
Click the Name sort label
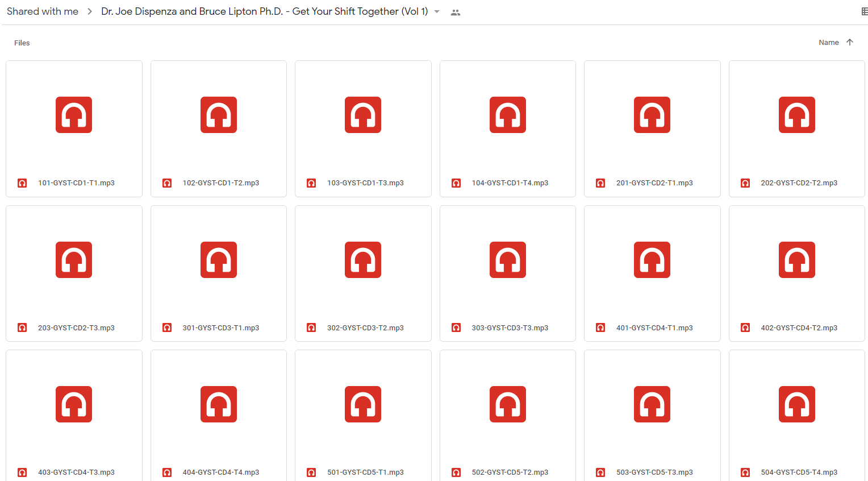829,43
